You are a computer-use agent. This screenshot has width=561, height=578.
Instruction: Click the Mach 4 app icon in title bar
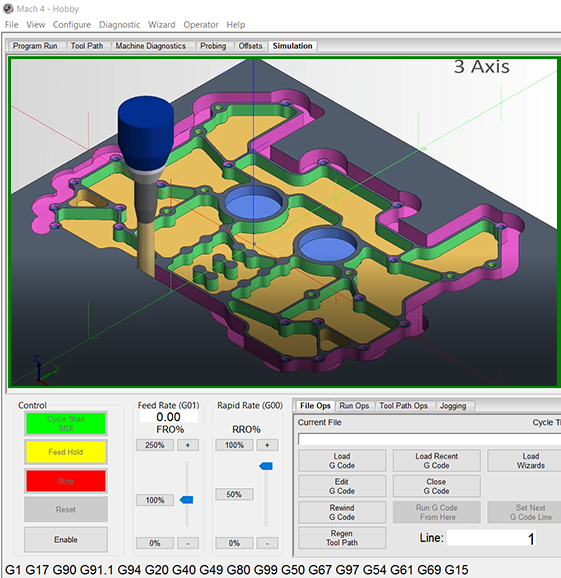(x=8, y=9)
